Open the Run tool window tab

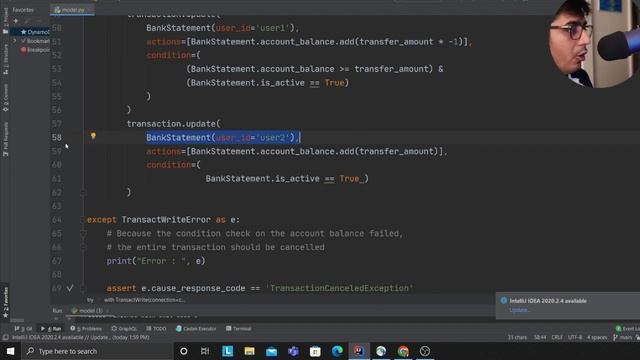(51, 329)
